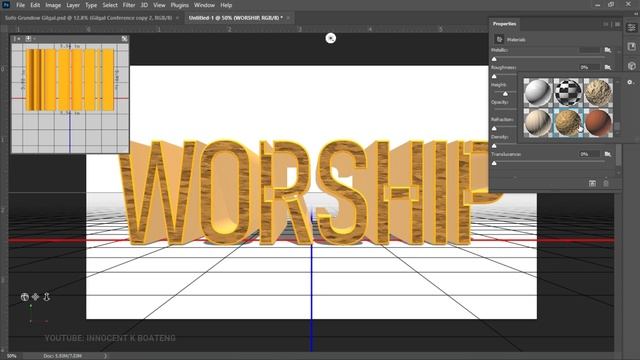The width and height of the screenshot is (640, 360).
Task: Open the Select menu
Action: [x=110, y=5]
